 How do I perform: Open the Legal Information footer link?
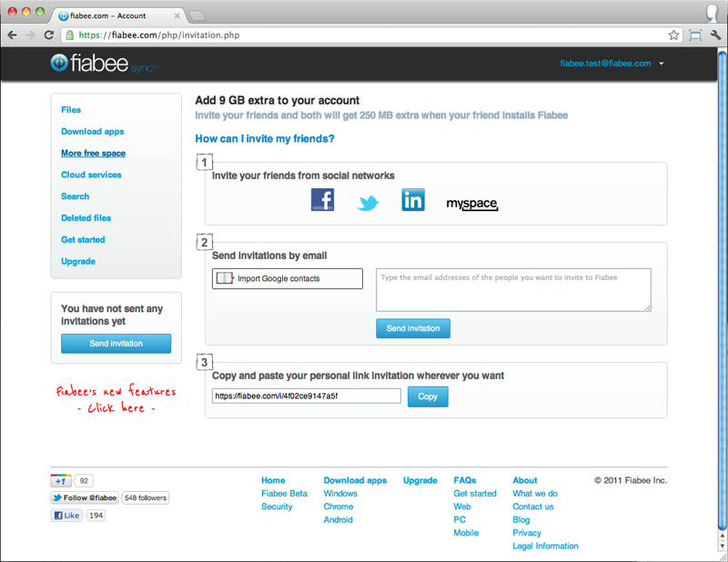click(545, 547)
